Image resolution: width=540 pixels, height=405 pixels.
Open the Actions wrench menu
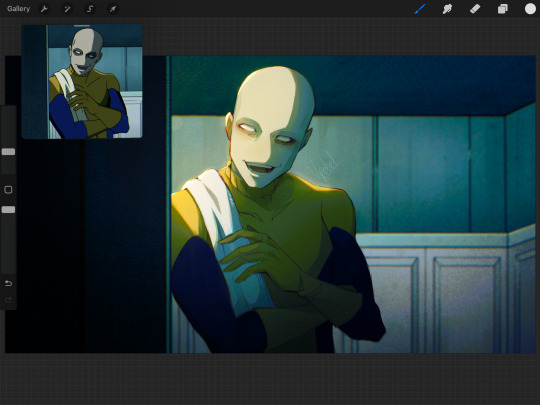[x=44, y=9]
